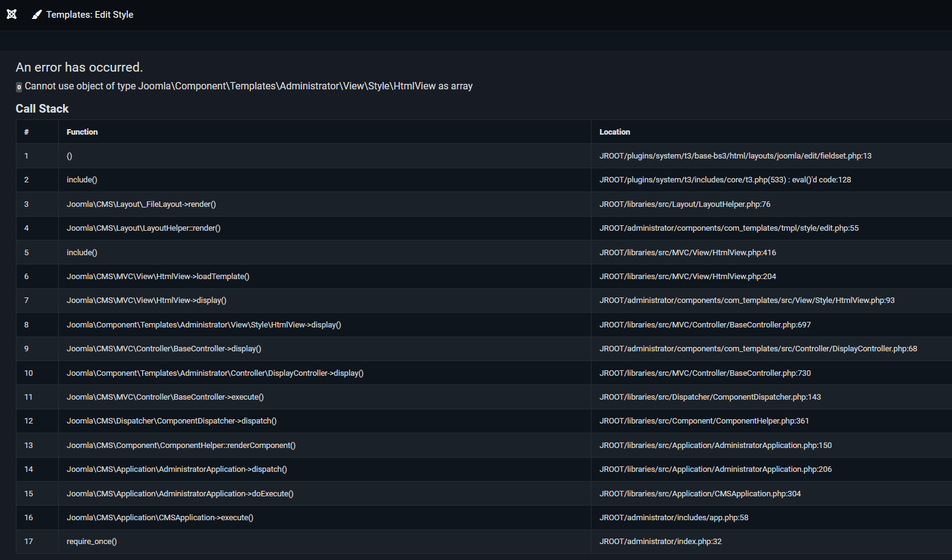
Task: Select the fieldset.php:13 location in row 1
Action: click(735, 156)
